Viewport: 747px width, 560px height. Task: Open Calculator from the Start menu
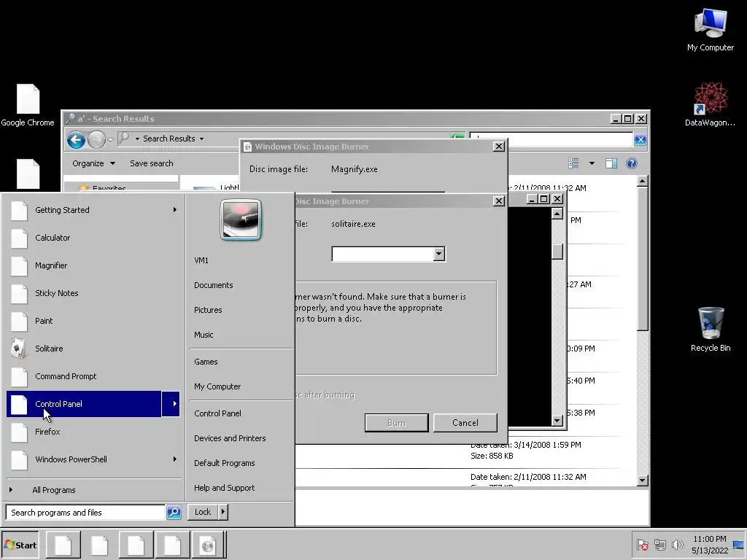(93, 238)
